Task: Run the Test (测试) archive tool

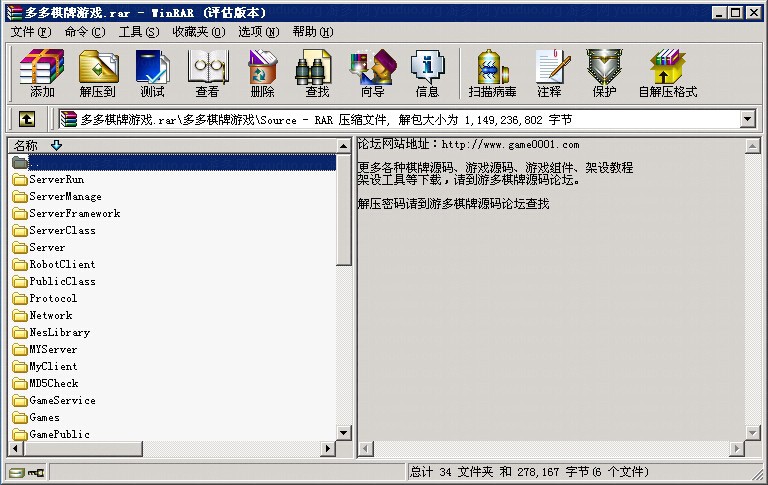Action: click(x=152, y=73)
